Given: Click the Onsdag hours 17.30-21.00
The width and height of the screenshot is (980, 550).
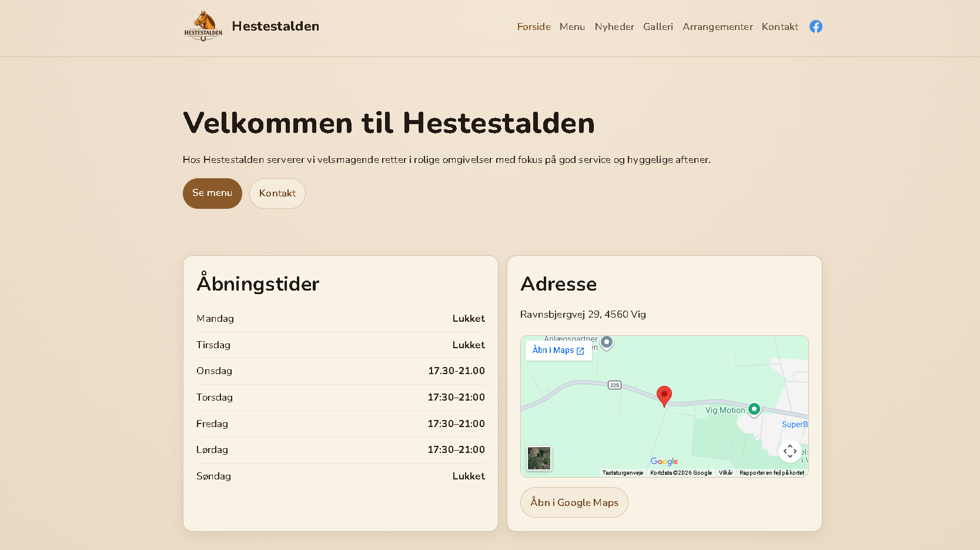Looking at the screenshot, I should point(456,371).
